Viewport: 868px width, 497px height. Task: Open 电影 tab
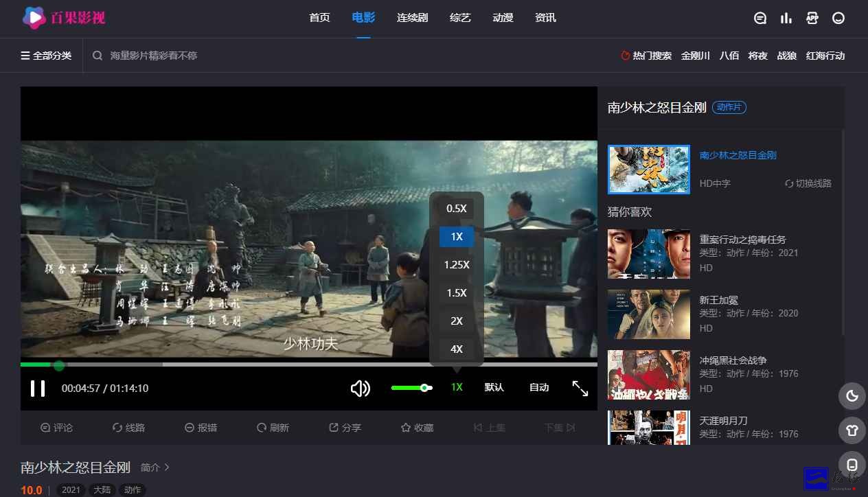363,18
